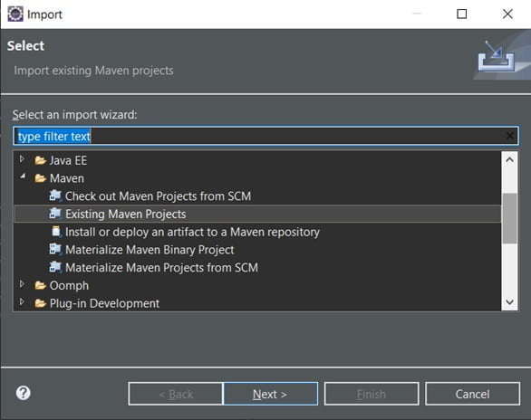The height and width of the screenshot is (420, 531).
Task: Maximize the Import dialog window
Action: coord(461,14)
